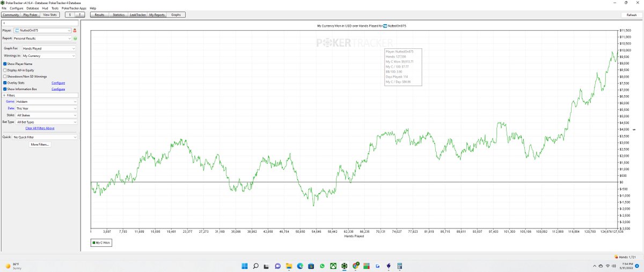The image size is (644, 272).
Task: Click the search field atop left panel
Action: (40, 23)
